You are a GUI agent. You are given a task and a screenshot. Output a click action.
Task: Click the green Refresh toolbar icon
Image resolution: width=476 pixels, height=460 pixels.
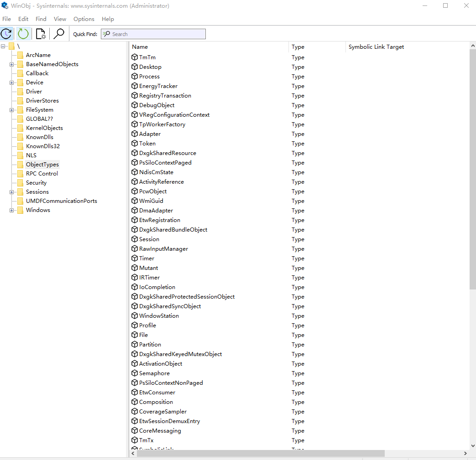point(23,34)
